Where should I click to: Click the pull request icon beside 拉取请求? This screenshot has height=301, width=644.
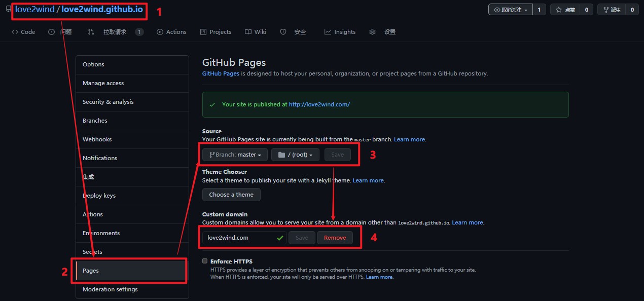[x=91, y=32]
